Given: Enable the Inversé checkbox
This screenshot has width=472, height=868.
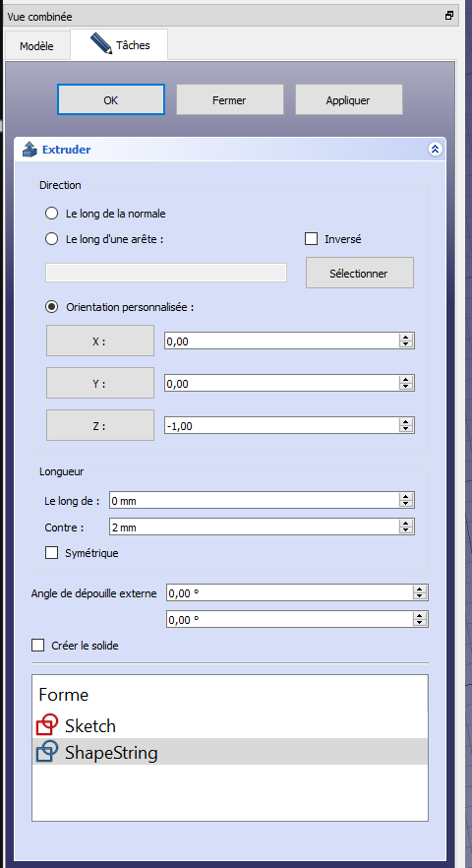Looking at the screenshot, I should click(x=312, y=239).
